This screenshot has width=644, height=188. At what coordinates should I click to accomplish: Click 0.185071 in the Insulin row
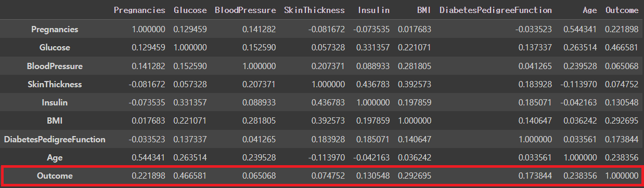pos(535,103)
